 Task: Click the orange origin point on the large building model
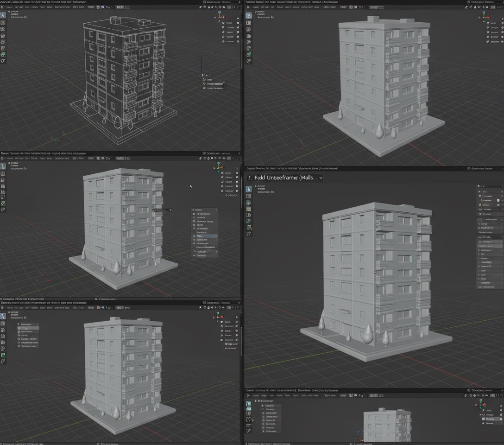375,273
